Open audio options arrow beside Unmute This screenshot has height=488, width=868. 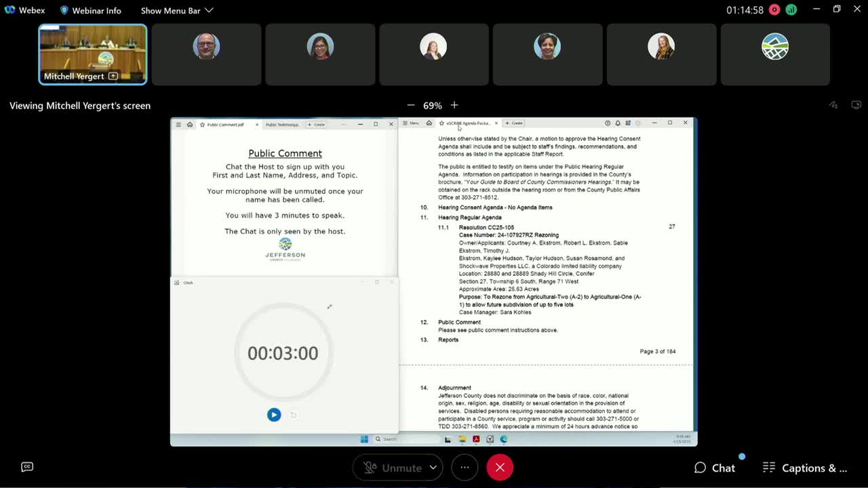pos(433,468)
